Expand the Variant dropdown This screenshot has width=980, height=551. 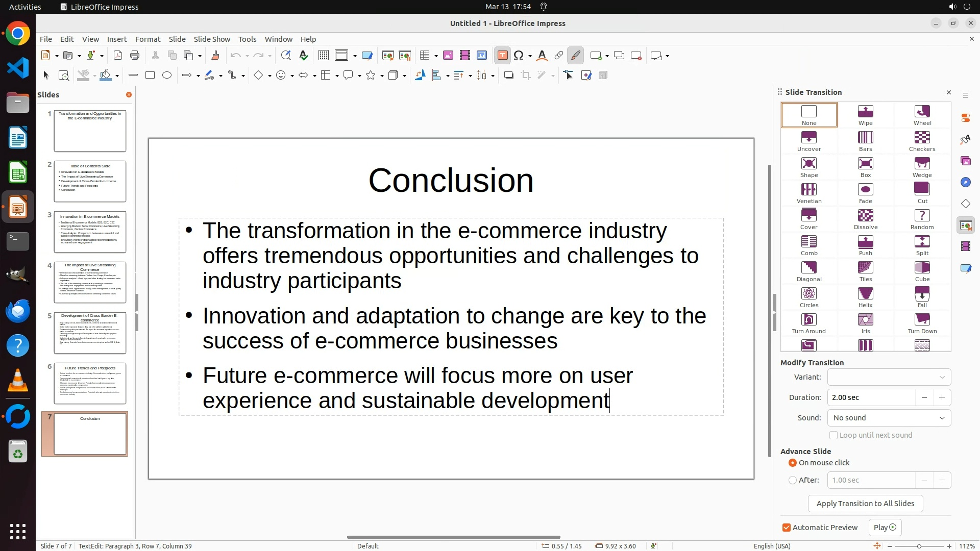click(x=889, y=377)
